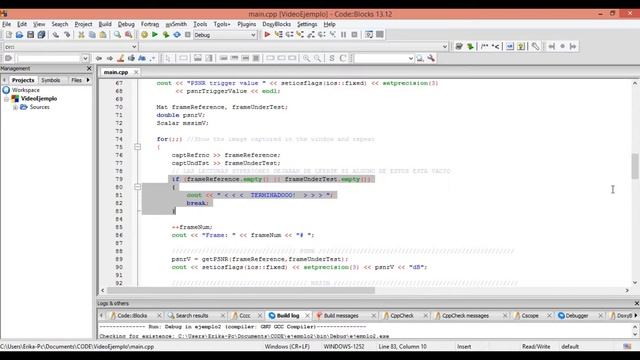Click the Save file floppy icon

(30, 35)
